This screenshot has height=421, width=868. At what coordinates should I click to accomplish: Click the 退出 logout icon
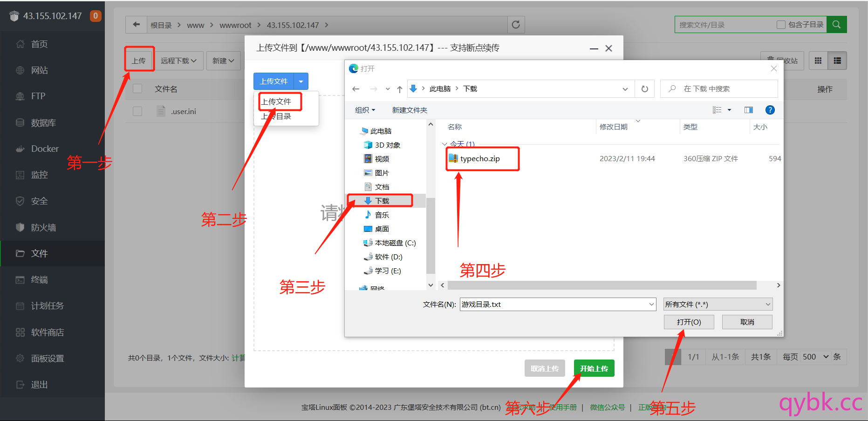tap(20, 385)
